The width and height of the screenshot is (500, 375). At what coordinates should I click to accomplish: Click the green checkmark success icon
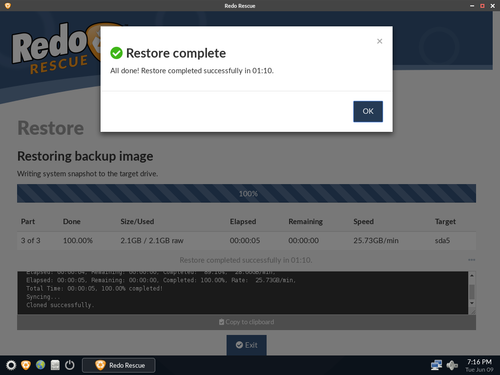(x=116, y=53)
